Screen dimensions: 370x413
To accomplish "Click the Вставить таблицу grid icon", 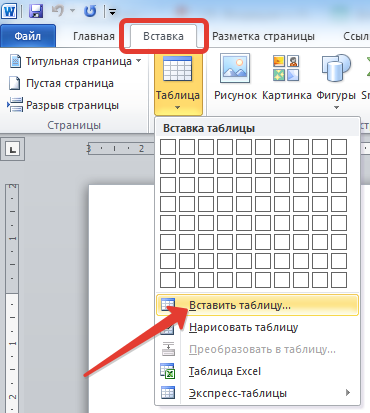I will click(168, 305).
